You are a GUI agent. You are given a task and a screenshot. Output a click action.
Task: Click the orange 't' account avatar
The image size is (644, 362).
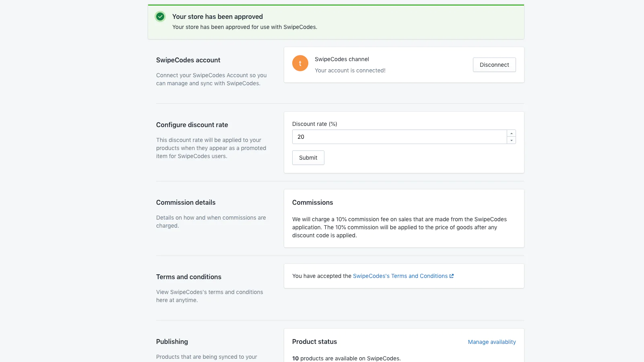[x=300, y=63]
